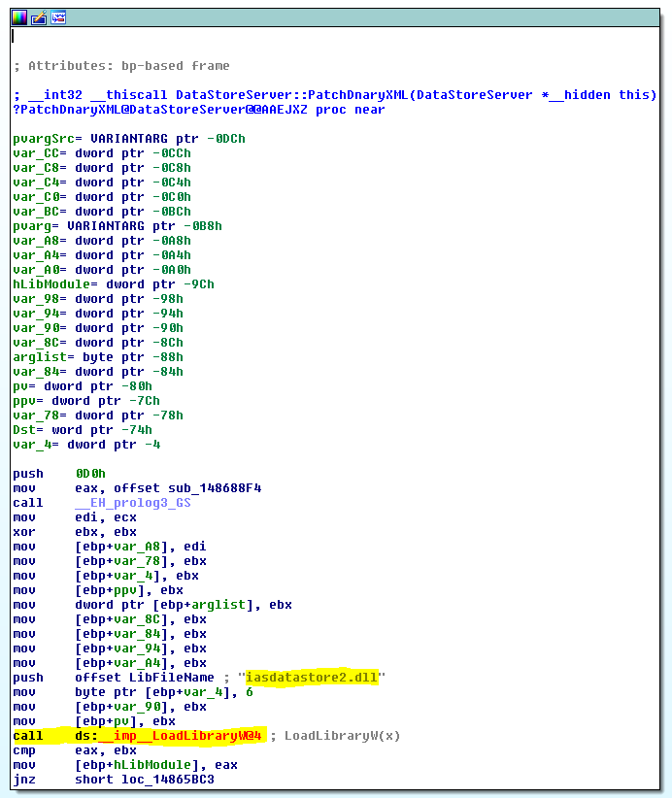Click the '; LoadLibraryW(x)' comment
This screenshot has width=672, height=798.
click(x=335, y=737)
